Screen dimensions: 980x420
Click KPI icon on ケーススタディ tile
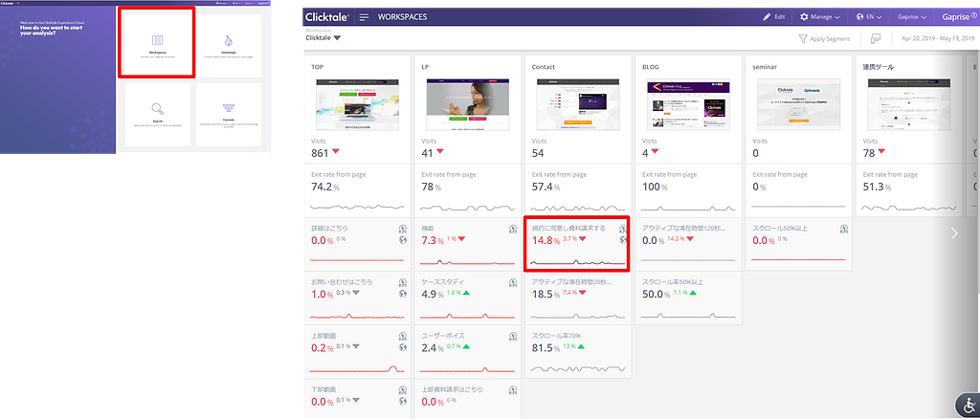coord(513,282)
